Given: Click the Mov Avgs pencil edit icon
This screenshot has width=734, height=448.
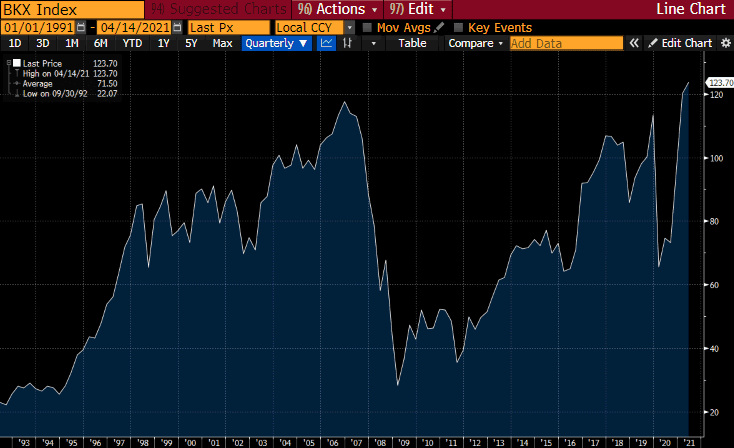Looking at the screenshot, I should click(439, 28).
